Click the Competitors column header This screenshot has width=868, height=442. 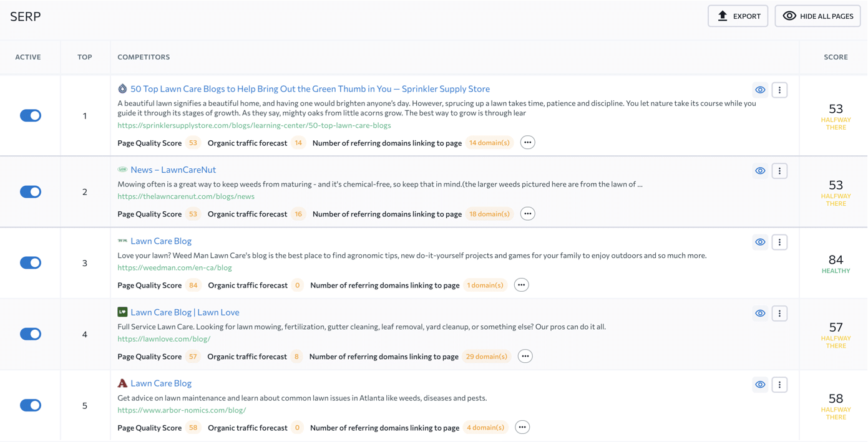point(144,57)
